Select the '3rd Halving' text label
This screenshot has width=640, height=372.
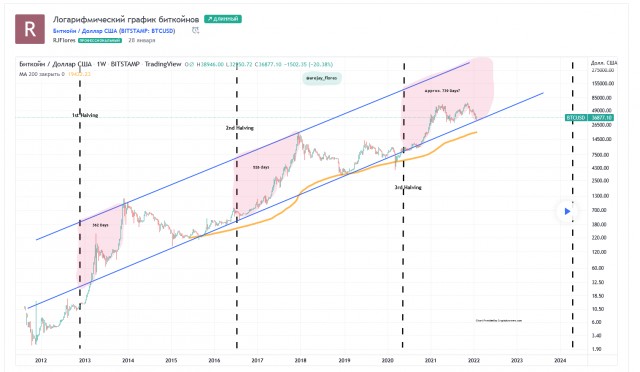408,187
